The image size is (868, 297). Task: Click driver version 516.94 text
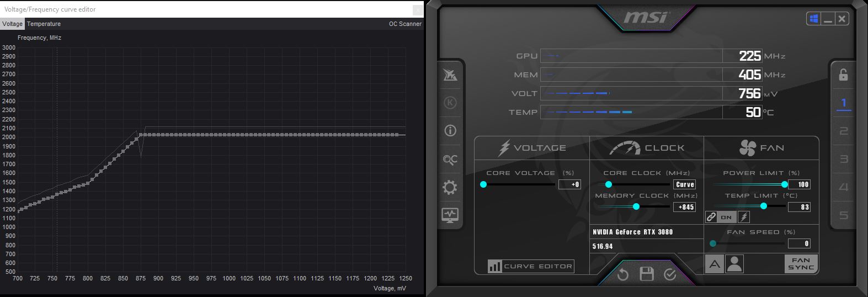point(603,246)
